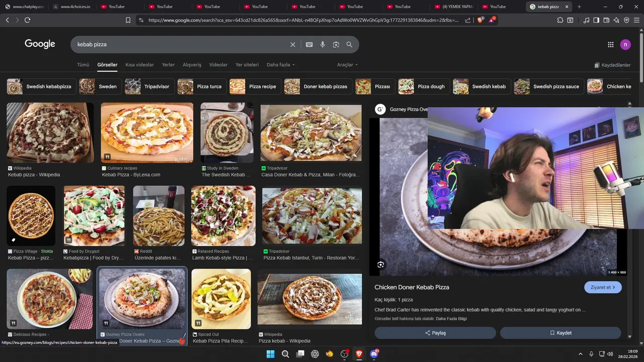Open 'Kaydedilenler' saved items link
The width and height of the screenshot is (644, 362).
[x=612, y=65]
